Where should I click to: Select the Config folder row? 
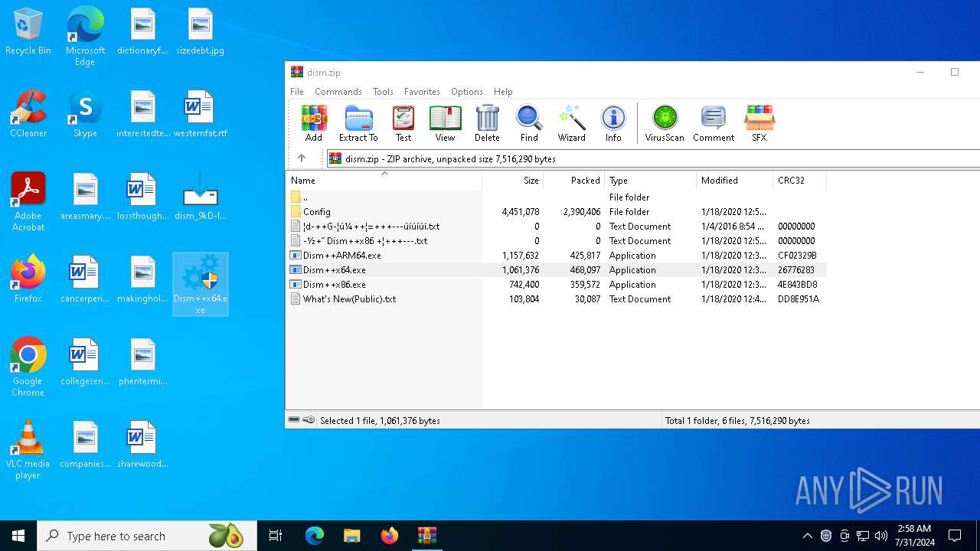(557, 212)
